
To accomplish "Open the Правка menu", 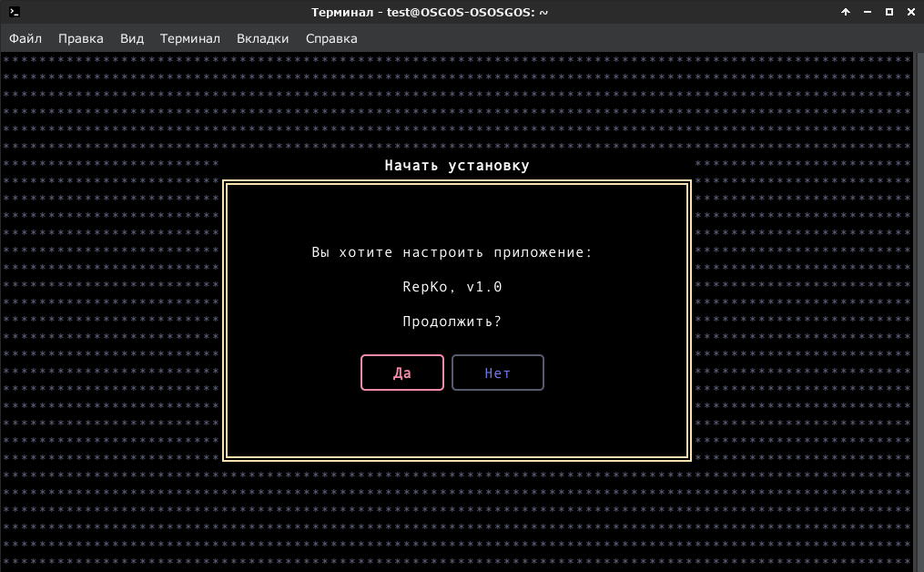I will click(x=81, y=38).
